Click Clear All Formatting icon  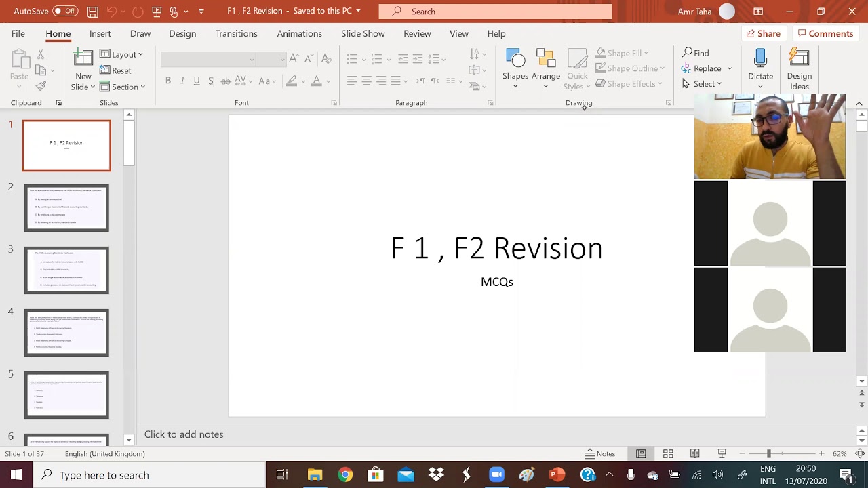(x=326, y=59)
